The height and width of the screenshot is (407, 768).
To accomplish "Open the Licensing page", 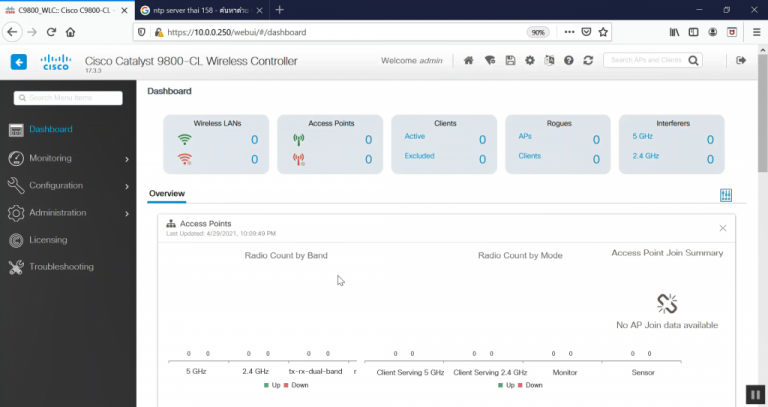I will click(x=48, y=240).
